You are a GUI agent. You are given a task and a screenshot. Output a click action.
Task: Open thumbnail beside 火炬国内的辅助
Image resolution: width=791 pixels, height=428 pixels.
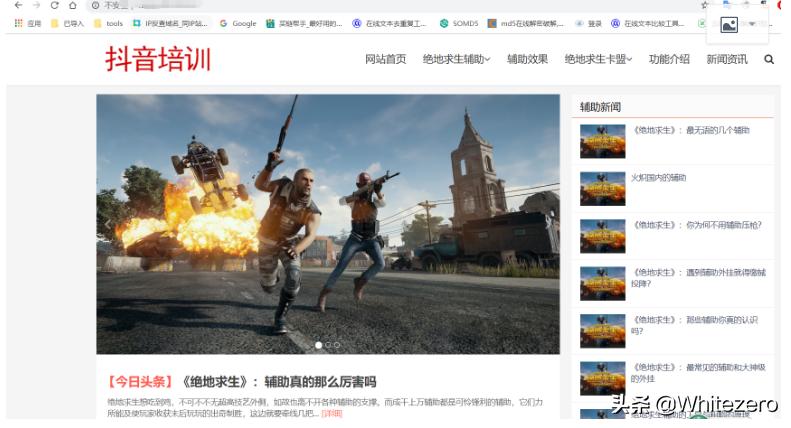pos(602,189)
